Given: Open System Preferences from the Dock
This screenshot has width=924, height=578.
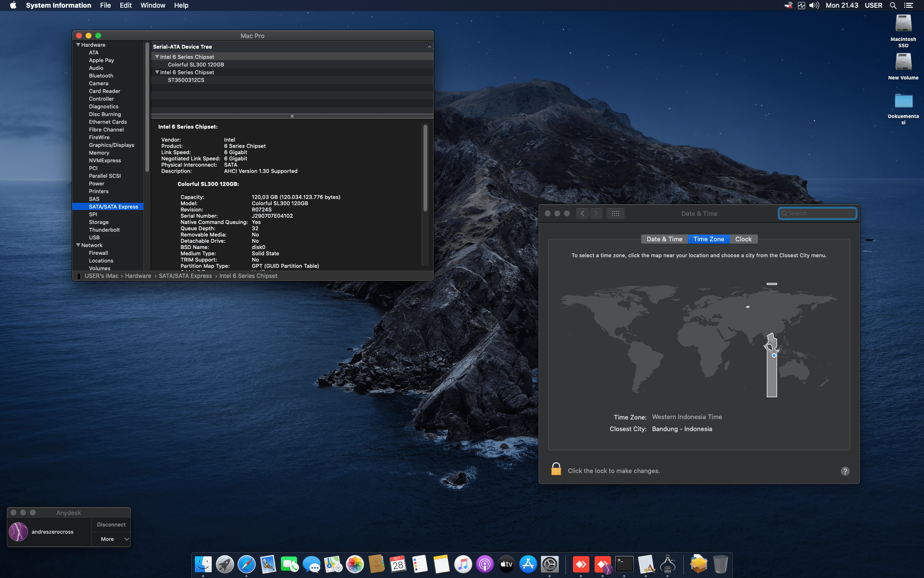Looking at the screenshot, I should point(550,564).
